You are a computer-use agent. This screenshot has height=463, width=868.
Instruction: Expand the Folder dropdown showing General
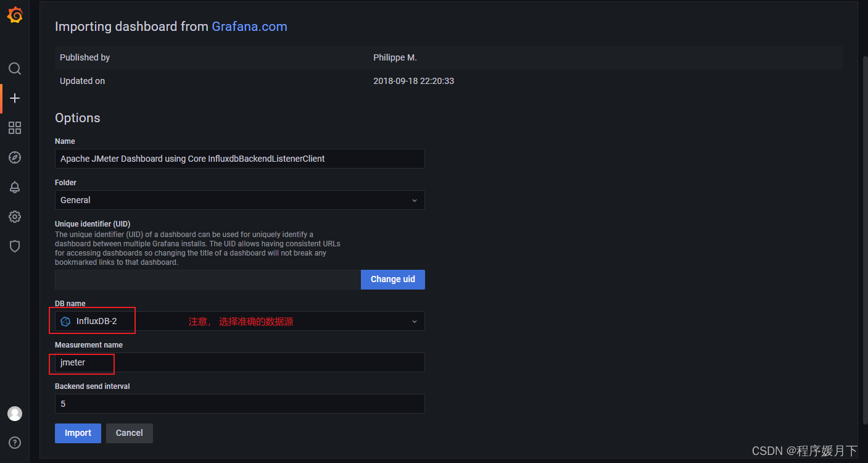click(240, 200)
